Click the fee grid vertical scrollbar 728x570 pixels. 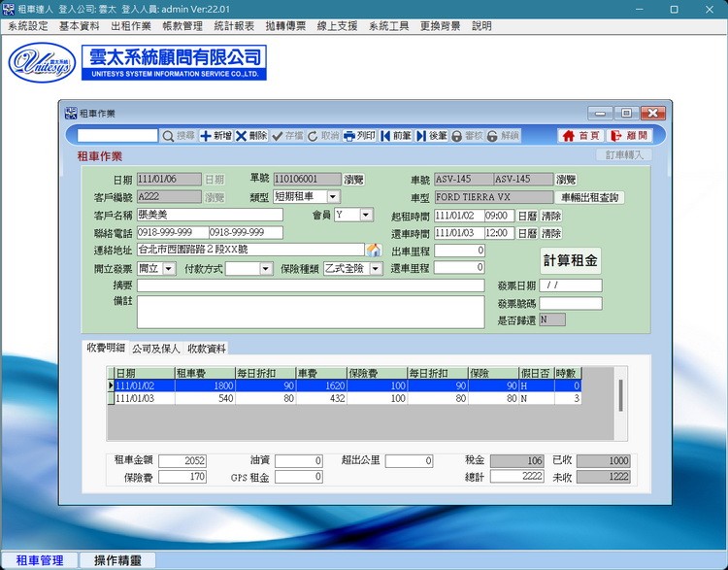click(x=621, y=396)
